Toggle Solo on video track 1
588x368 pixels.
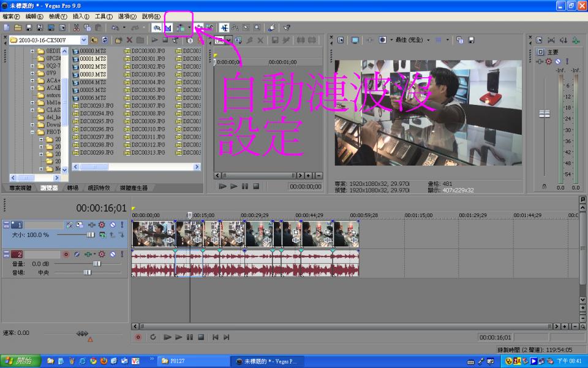tap(122, 224)
